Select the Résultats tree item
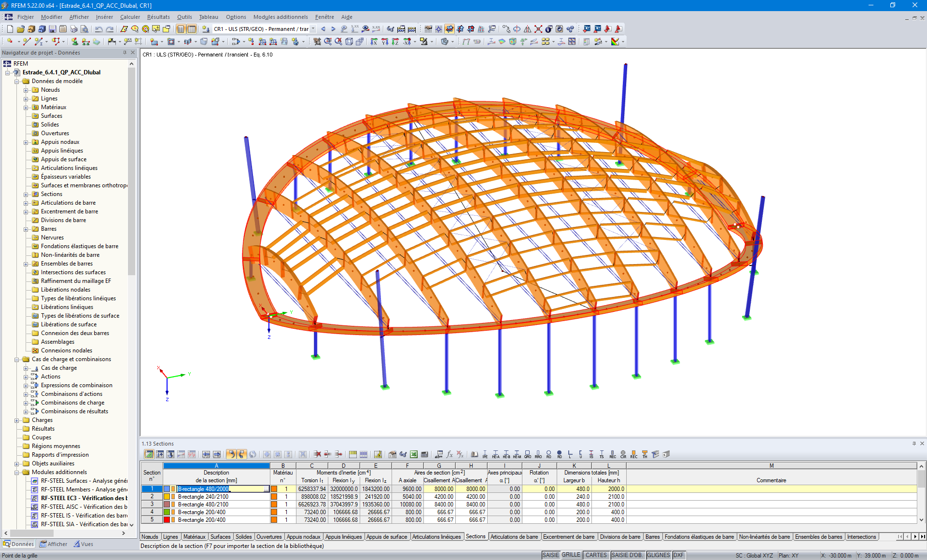The width and height of the screenshot is (927, 560). coord(43,429)
